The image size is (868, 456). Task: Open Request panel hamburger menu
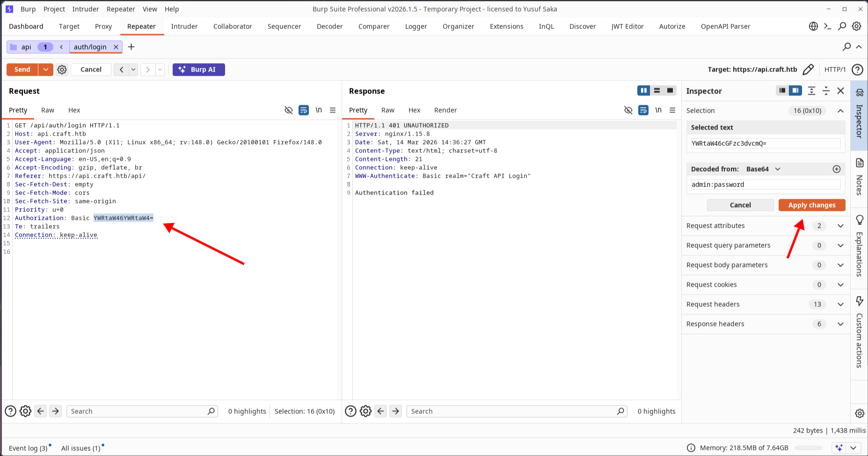(333, 110)
